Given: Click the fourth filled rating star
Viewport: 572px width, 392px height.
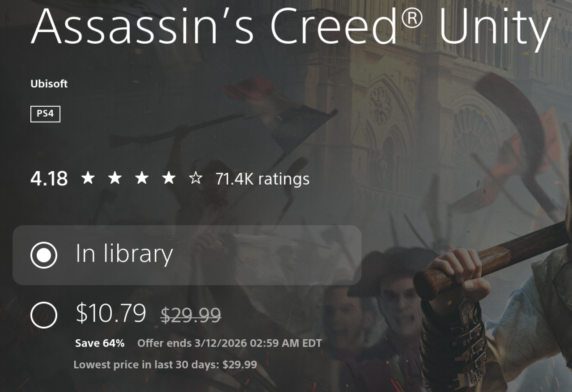Looking at the screenshot, I should (x=169, y=179).
